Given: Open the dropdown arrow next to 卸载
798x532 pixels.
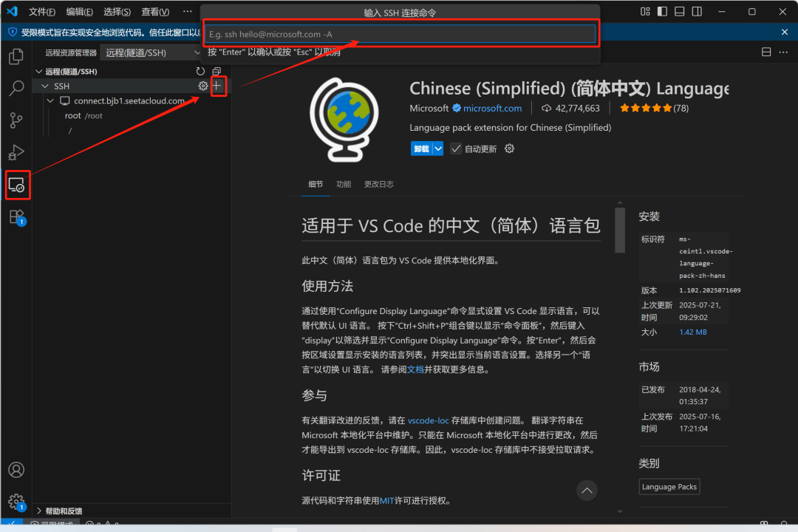Looking at the screenshot, I should (438, 149).
